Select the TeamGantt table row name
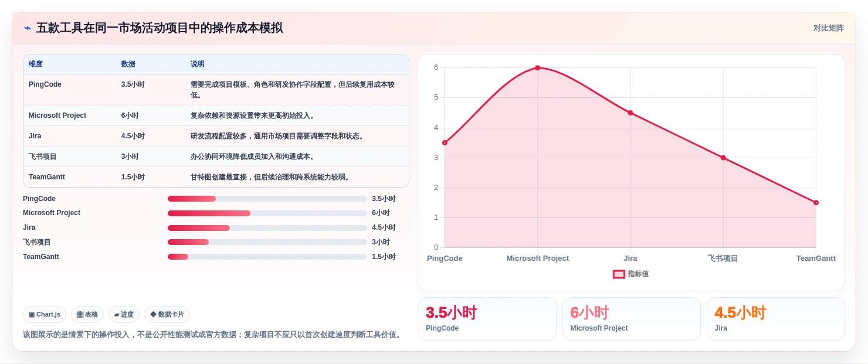This screenshot has height=364, width=868. (x=47, y=177)
